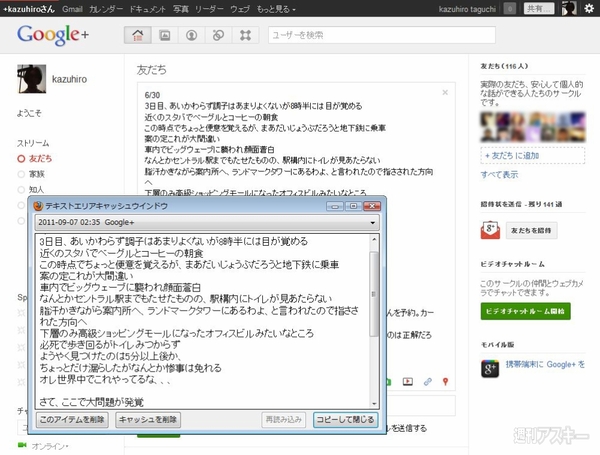Click the top bar account avatar
This screenshot has width=600, height=455.
[569, 8]
